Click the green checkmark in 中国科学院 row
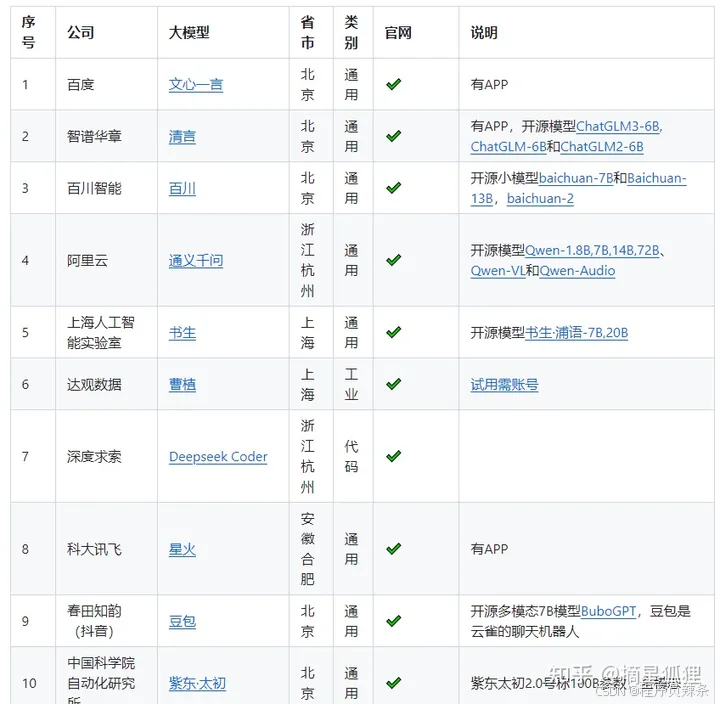Viewport: 720px width, 704px height. (x=394, y=683)
